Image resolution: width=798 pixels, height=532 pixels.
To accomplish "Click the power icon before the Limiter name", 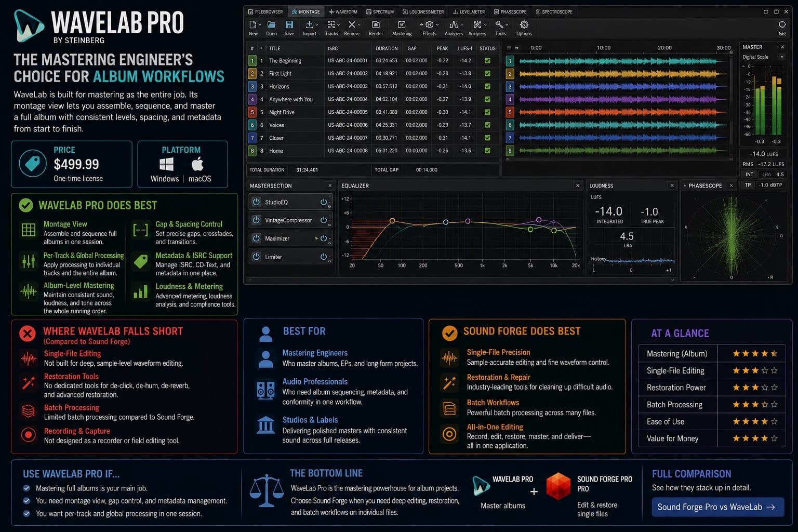I will (x=256, y=257).
